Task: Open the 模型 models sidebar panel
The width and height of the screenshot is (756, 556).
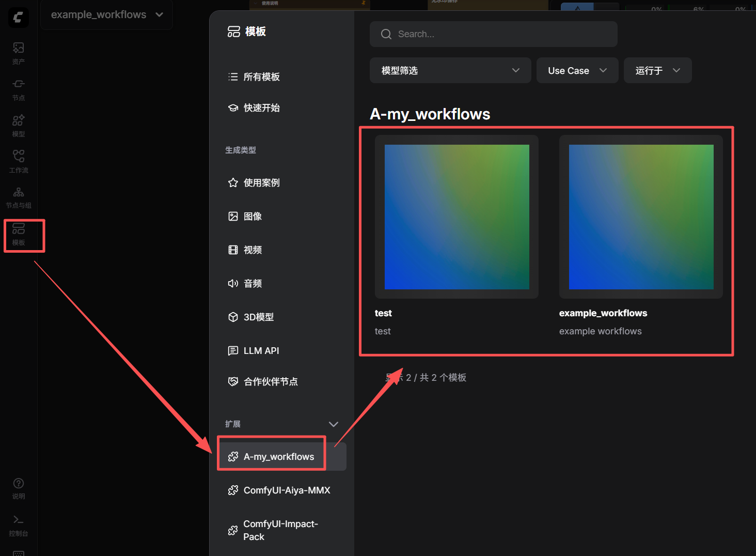Action: click(19, 126)
